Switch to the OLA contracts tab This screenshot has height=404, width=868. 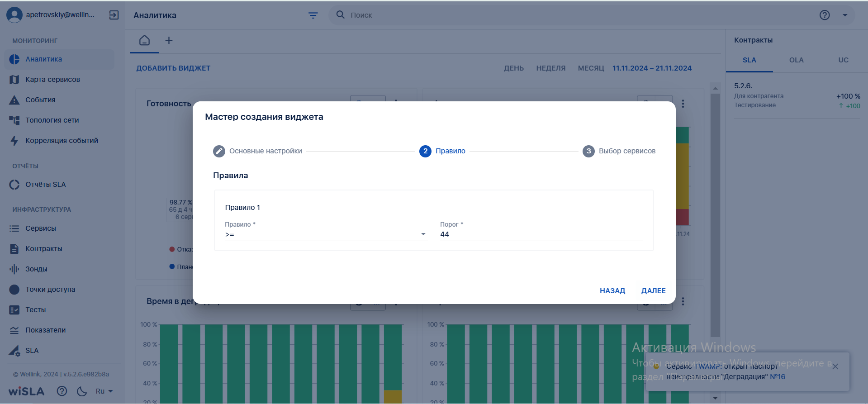click(797, 60)
